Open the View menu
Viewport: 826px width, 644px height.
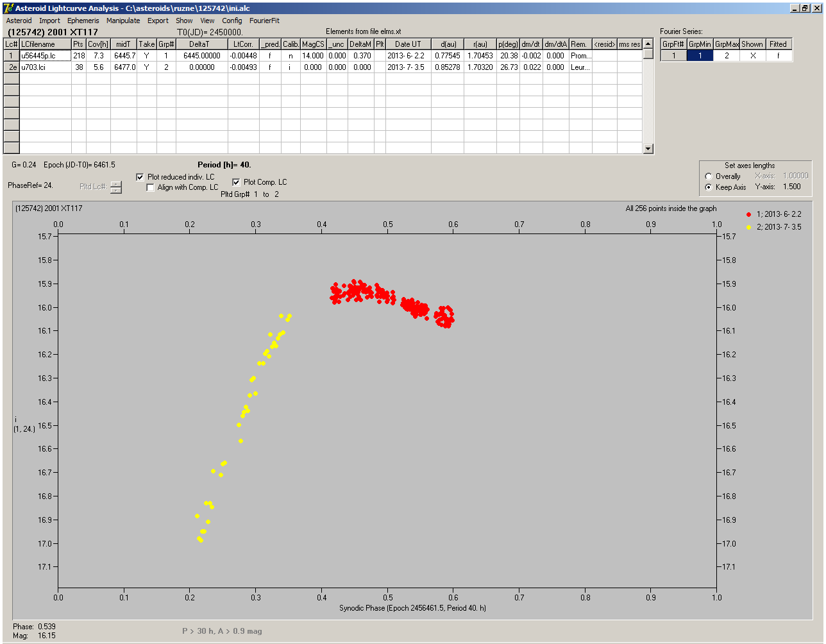pyautogui.click(x=207, y=21)
